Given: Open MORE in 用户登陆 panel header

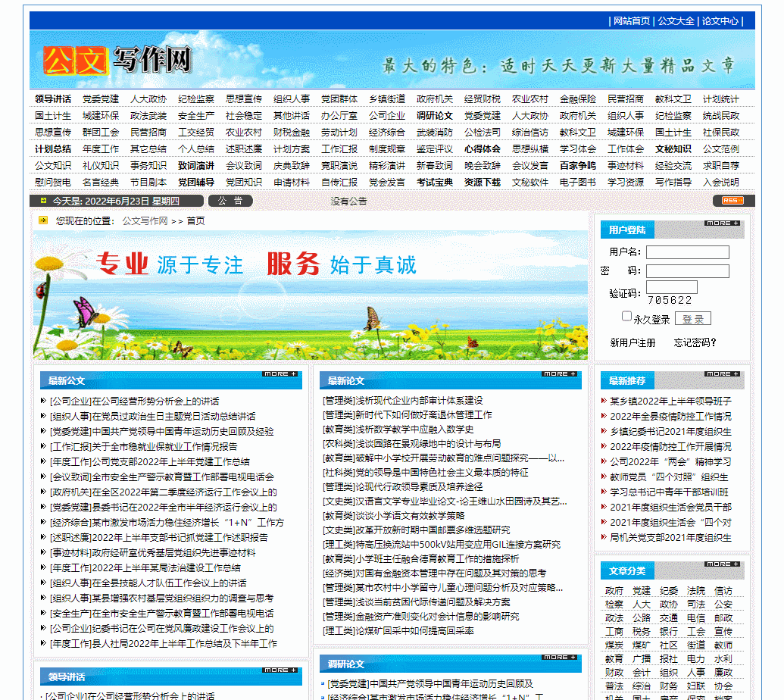Looking at the screenshot, I should 723,223.
